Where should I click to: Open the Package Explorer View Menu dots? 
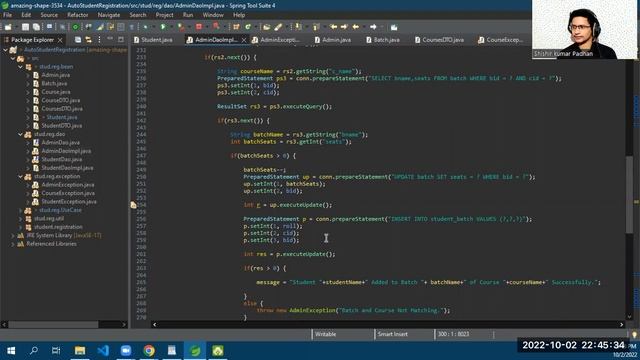click(99, 40)
